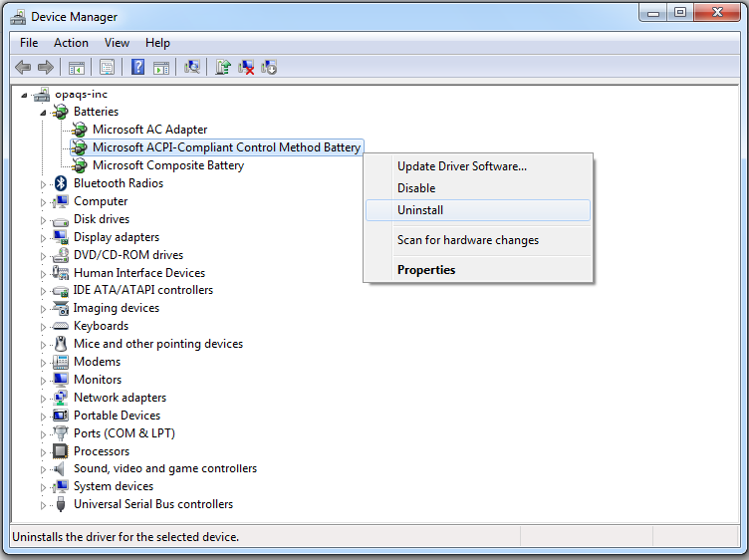Expand Universal Serial Bus controllers
The height and width of the screenshot is (560, 749).
(43, 505)
